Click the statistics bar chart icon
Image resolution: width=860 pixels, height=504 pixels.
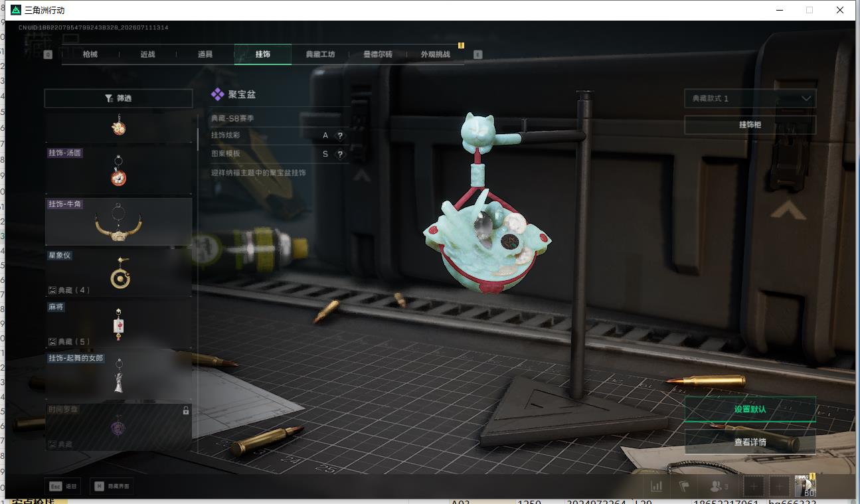pyautogui.click(x=657, y=486)
